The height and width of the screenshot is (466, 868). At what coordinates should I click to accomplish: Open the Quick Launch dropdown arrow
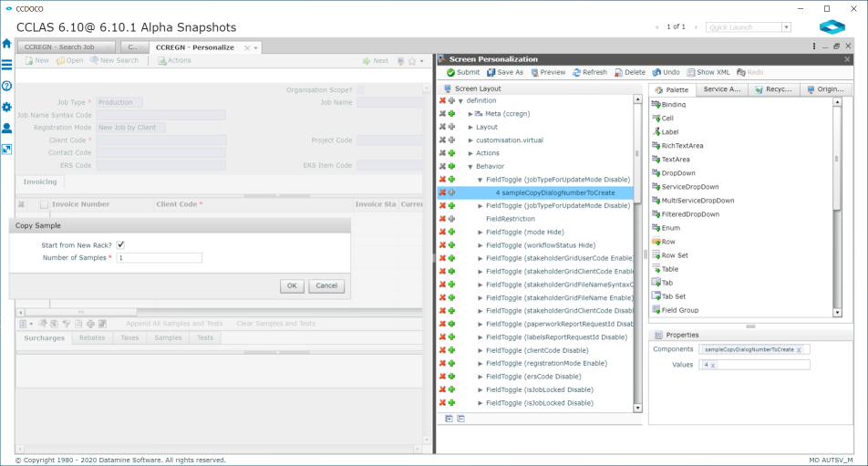786,27
